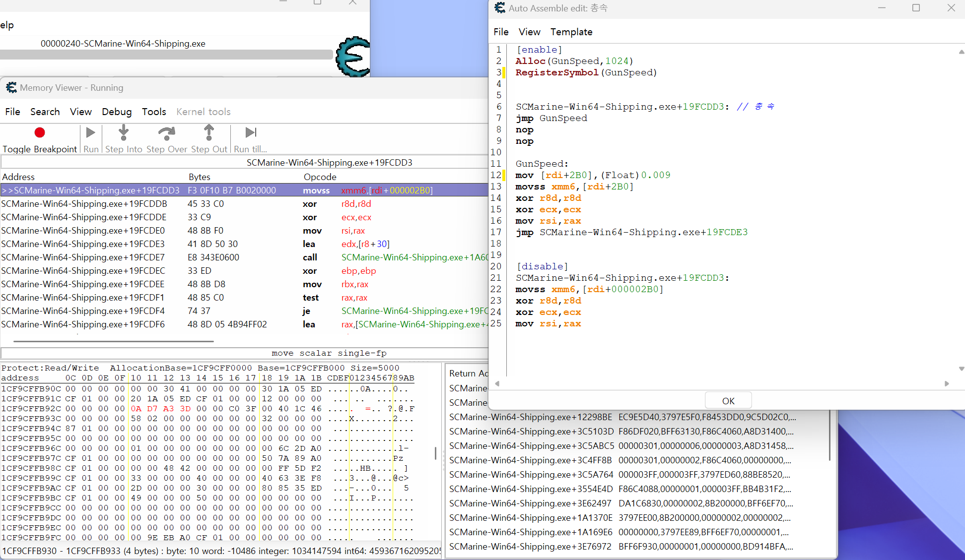The image size is (965, 560).
Task: Click the process name 00000240-SCMarine-Win64-Shipping.exe label
Action: pos(123,44)
